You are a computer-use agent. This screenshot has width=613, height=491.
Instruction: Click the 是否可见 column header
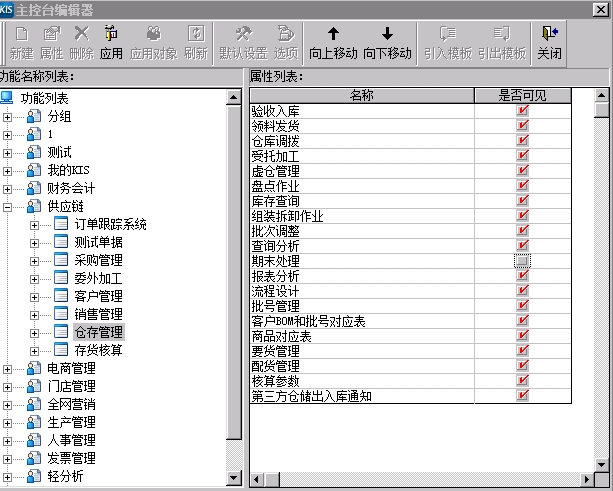[523, 95]
